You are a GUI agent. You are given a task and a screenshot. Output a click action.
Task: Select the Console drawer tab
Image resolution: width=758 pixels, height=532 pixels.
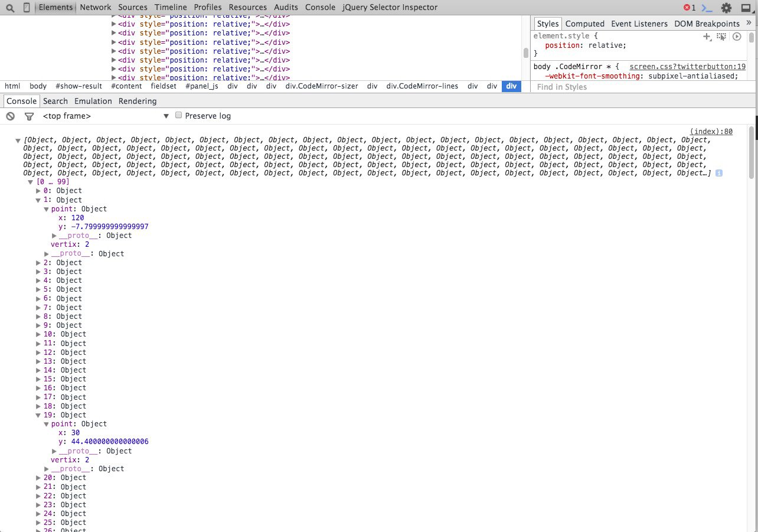[22, 101]
